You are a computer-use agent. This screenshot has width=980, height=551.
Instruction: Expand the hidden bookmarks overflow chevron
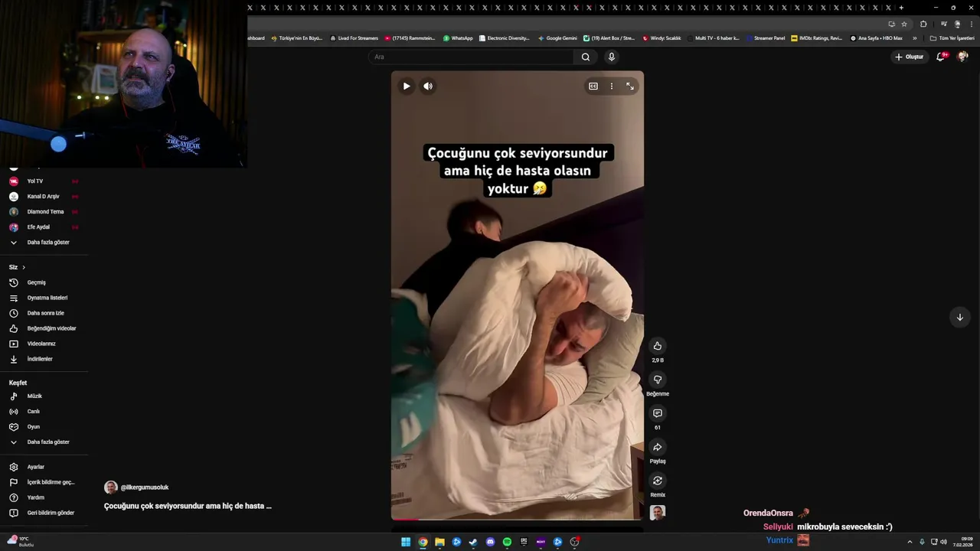(x=914, y=38)
